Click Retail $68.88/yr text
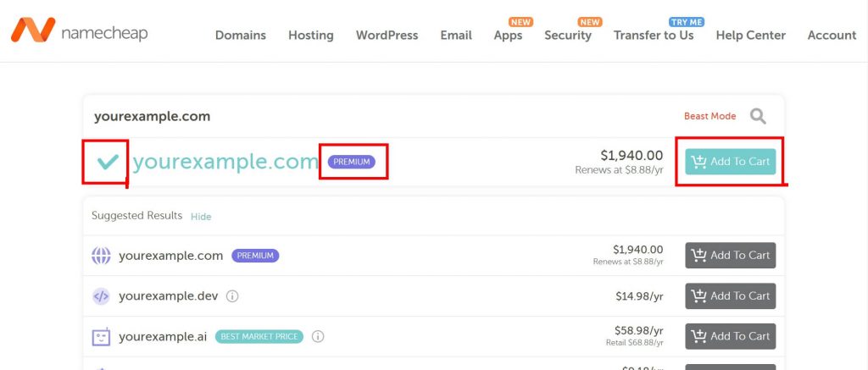The height and width of the screenshot is (370, 868). pos(634,343)
